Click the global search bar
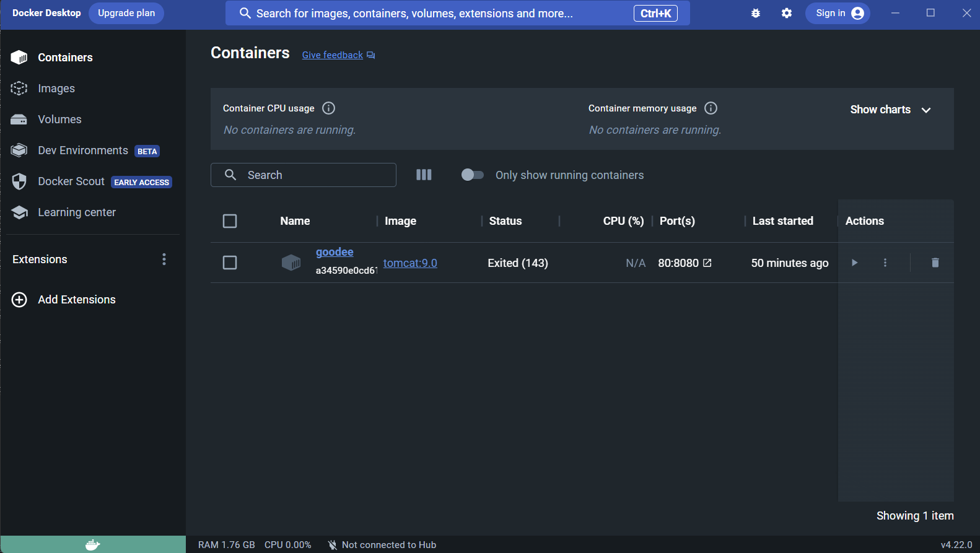The image size is (980, 553). tap(457, 13)
